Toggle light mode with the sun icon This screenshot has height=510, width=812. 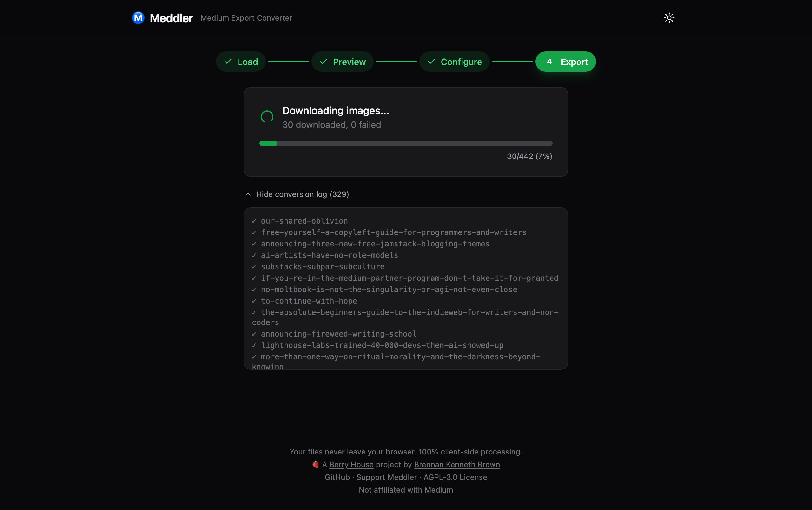coord(669,17)
